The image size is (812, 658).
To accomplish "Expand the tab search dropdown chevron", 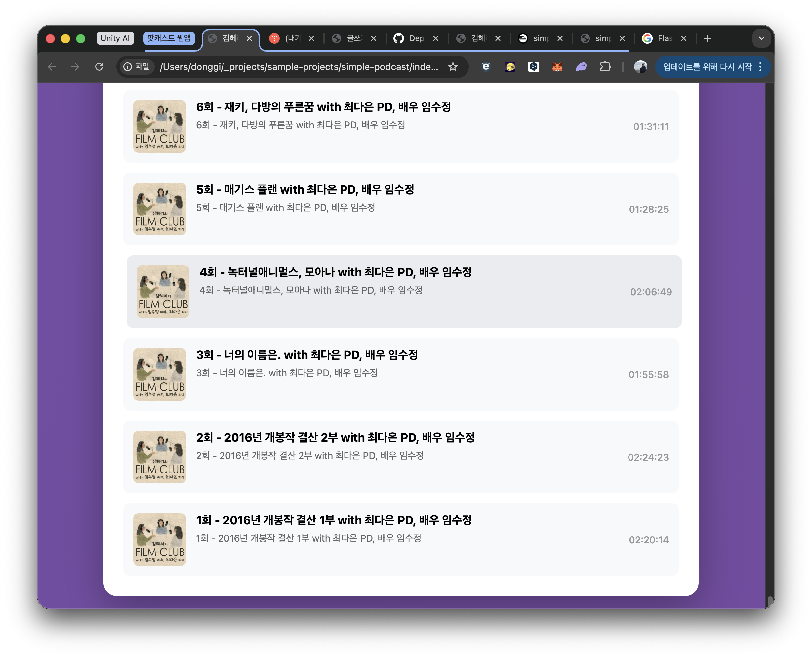I will [762, 38].
